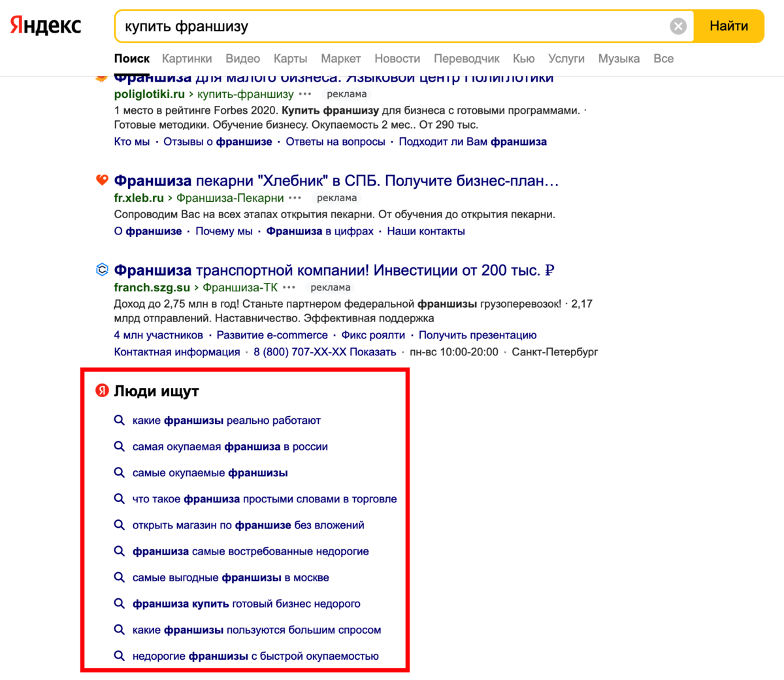The width and height of the screenshot is (784, 680).
Task: Open the Кью tab
Action: coord(523,59)
